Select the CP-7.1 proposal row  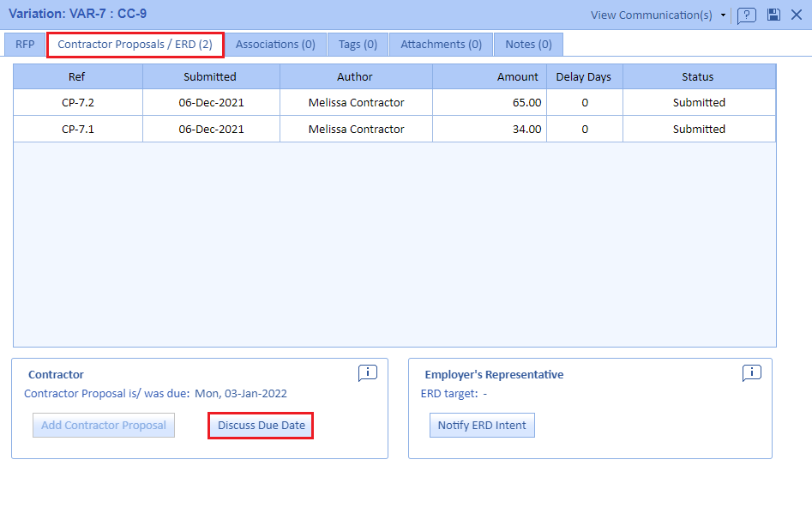click(394, 129)
